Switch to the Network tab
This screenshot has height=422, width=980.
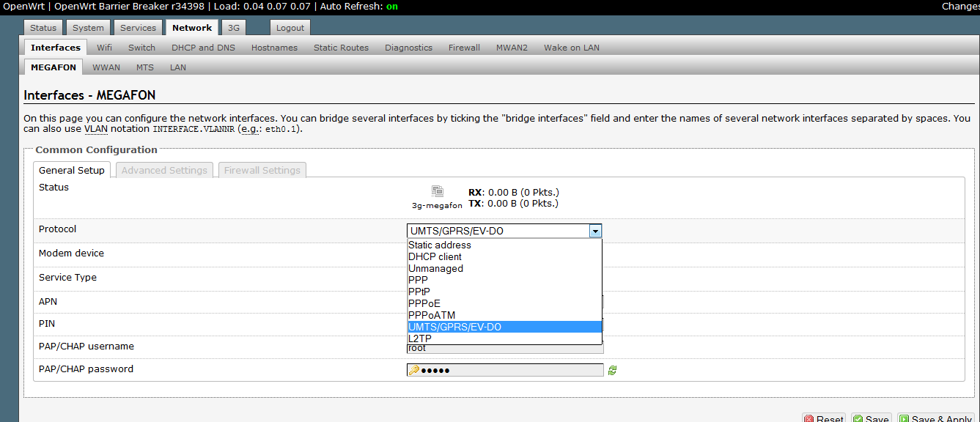[192, 28]
